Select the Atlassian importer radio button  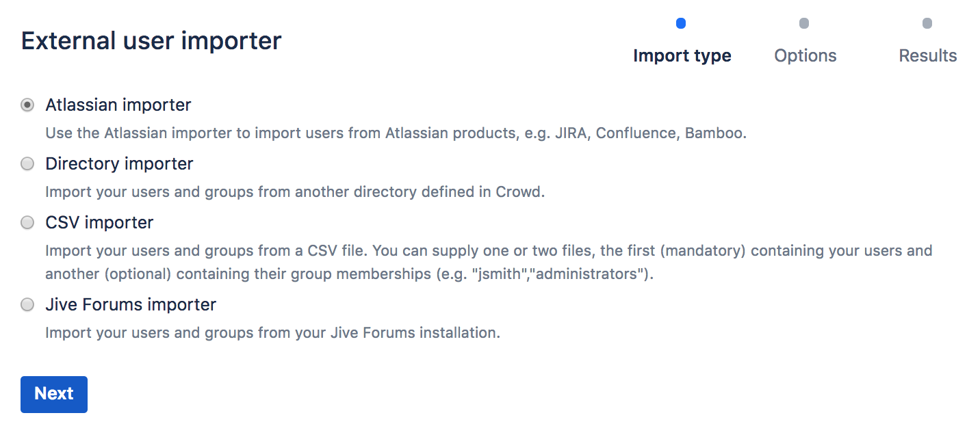[27, 105]
